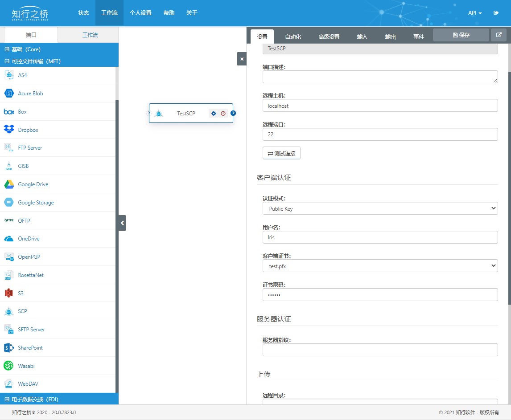This screenshot has height=420, width=511.
Task: Click the settings panel vertical scrollbar
Action: (x=509, y=188)
